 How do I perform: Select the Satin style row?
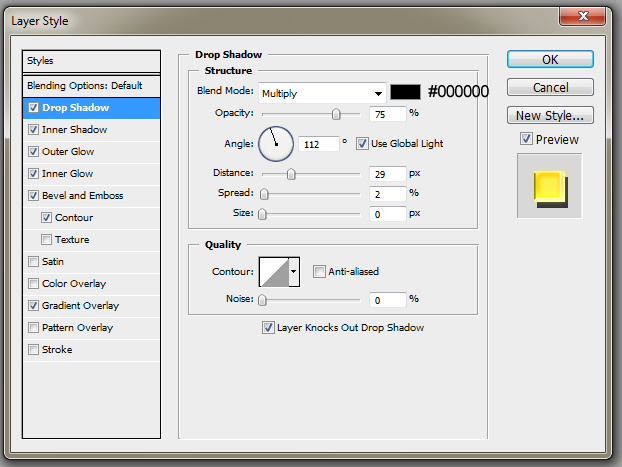[x=92, y=262]
